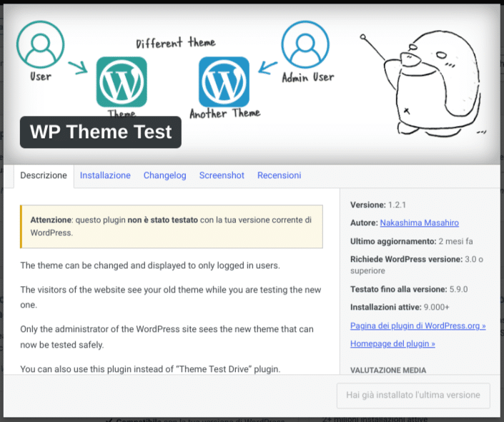Open the Recensioni tab
This screenshot has width=504, height=422.
pos(280,175)
